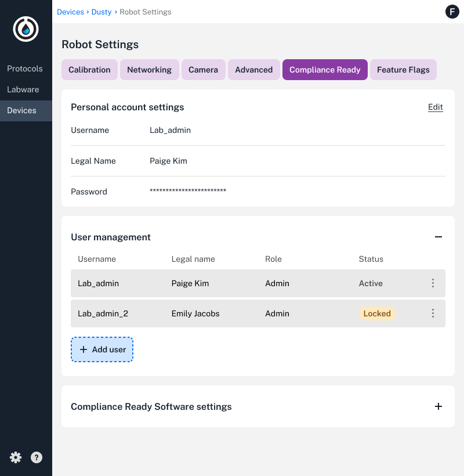Click the Locked status badge
The image size is (464, 476).
tap(377, 313)
